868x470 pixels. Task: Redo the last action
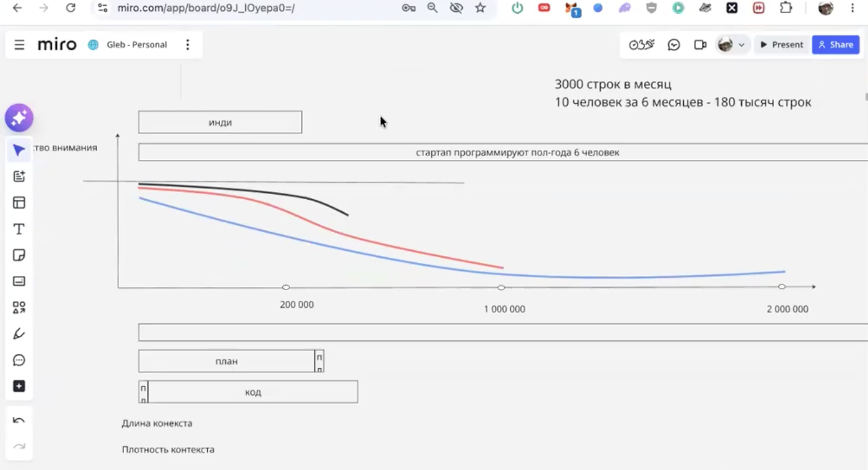tap(19, 447)
